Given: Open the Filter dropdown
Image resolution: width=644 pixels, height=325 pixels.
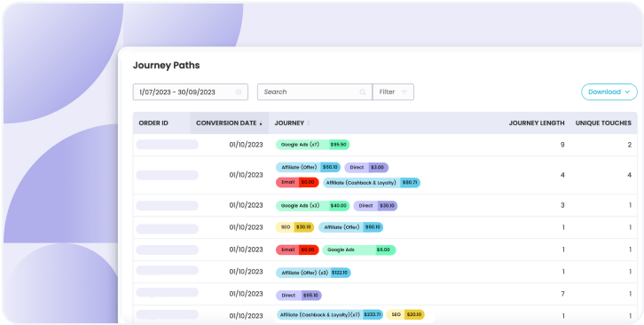Looking at the screenshot, I should click(393, 92).
